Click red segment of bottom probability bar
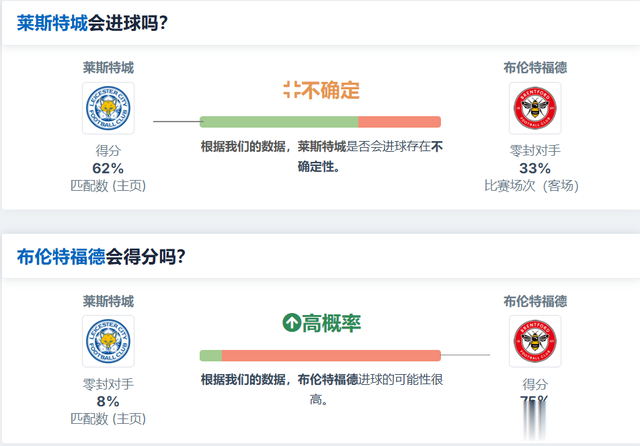The height and width of the screenshot is (446, 640). pyautogui.click(x=331, y=355)
